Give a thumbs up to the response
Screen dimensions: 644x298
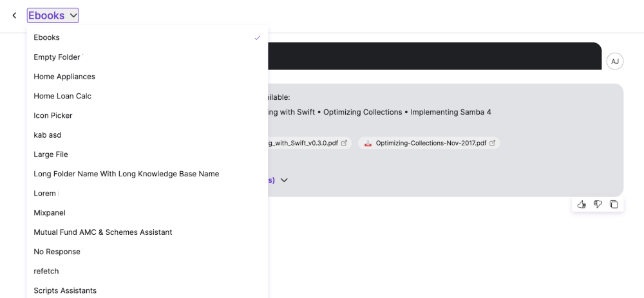tap(582, 204)
